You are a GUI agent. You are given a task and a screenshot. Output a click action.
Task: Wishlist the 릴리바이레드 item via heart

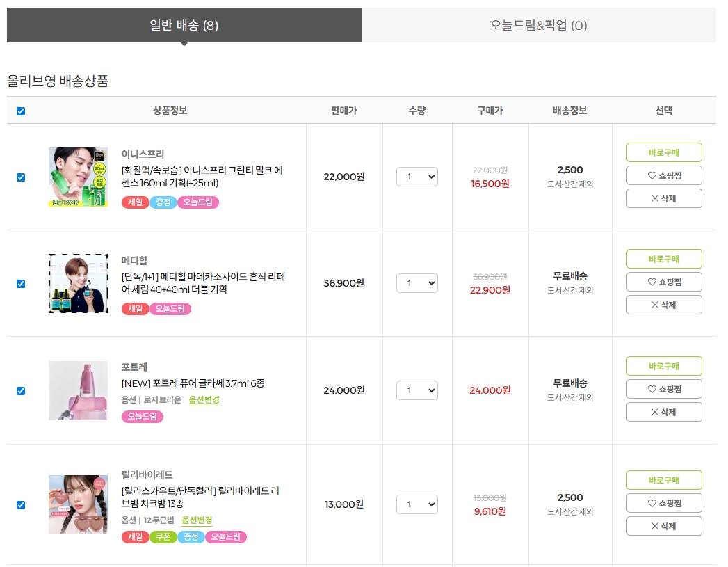[664, 503]
